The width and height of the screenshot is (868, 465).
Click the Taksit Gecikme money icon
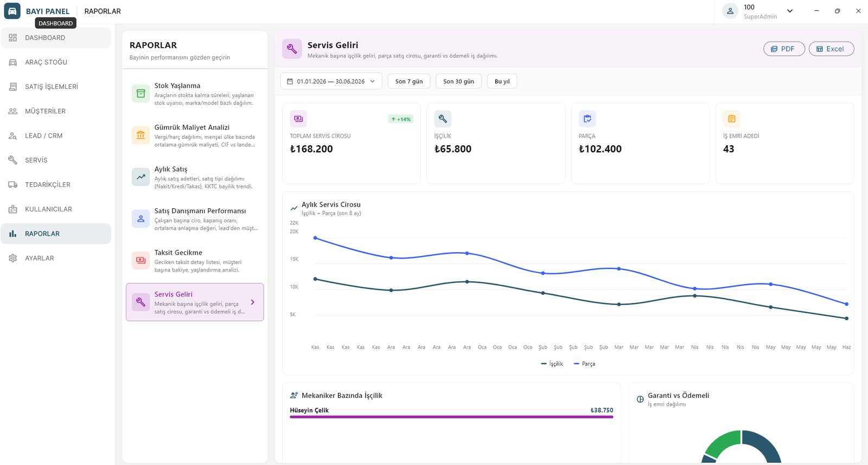click(141, 261)
